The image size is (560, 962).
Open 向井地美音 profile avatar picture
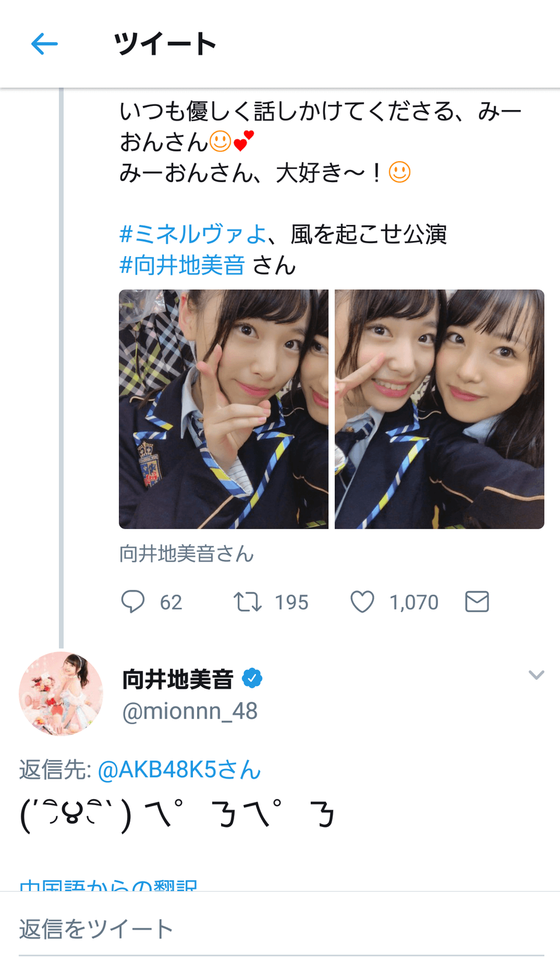coord(61,694)
